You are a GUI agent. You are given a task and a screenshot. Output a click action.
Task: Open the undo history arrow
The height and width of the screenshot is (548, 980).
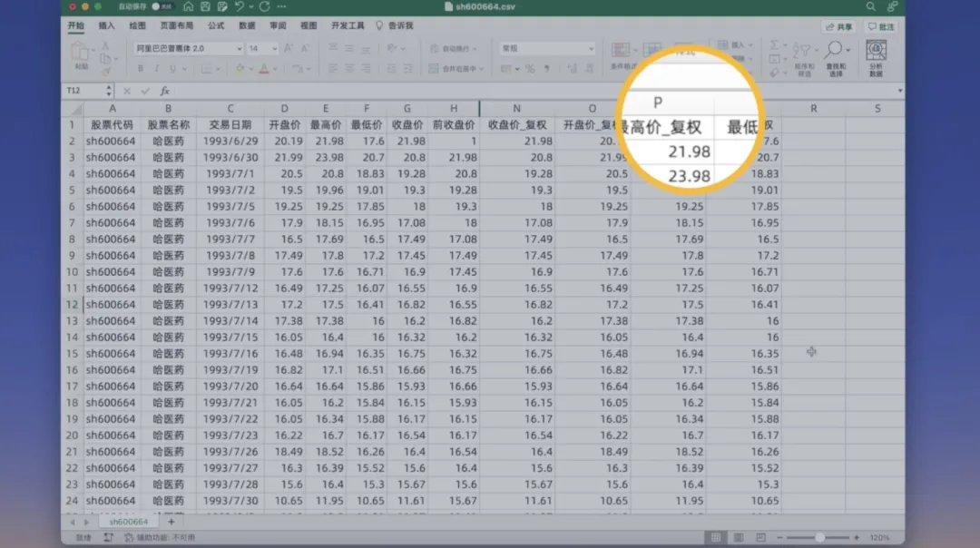(x=251, y=7)
